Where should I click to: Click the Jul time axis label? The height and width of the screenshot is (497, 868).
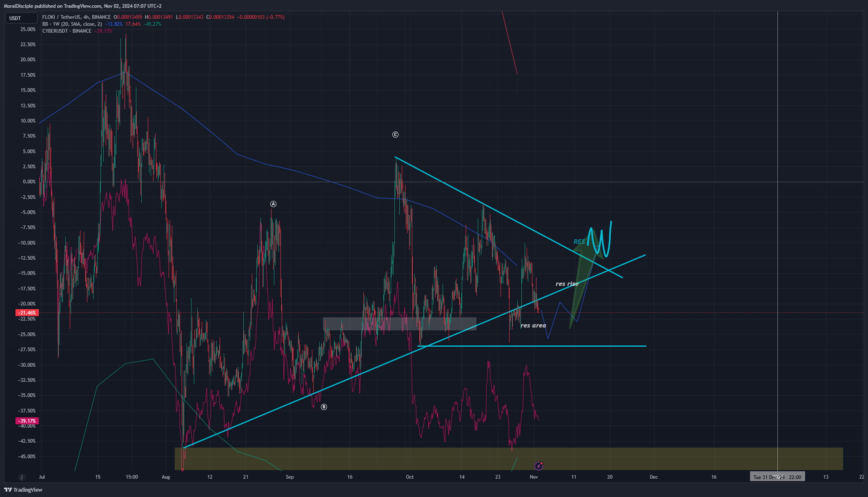tap(42, 477)
